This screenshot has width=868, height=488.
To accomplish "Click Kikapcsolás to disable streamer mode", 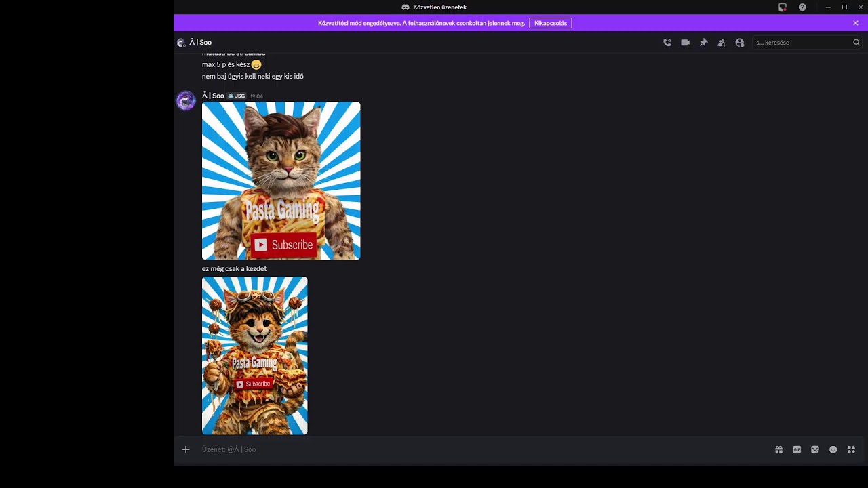I will pyautogui.click(x=551, y=23).
